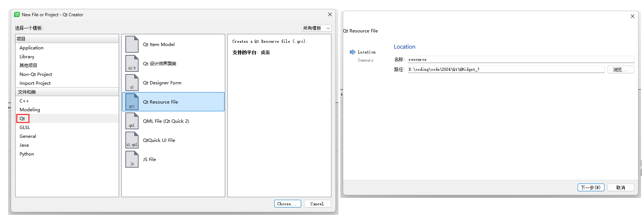Select C++ under files and classes
The height and width of the screenshot is (220, 644).
pyautogui.click(x=67, y=101)
